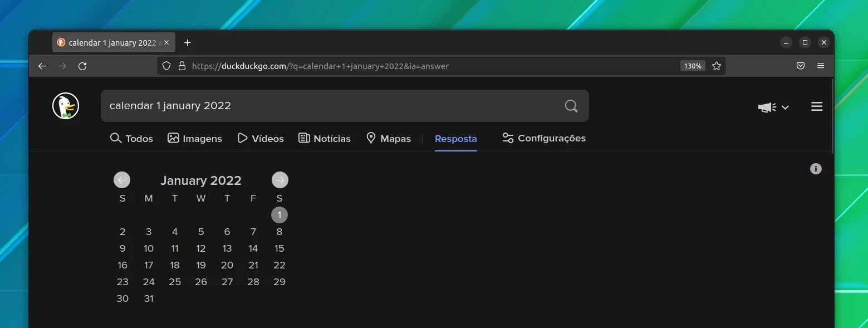This screenshot has width=868, height=328.
Task: Click the W weekday column header
Action: tap(201, 198)
